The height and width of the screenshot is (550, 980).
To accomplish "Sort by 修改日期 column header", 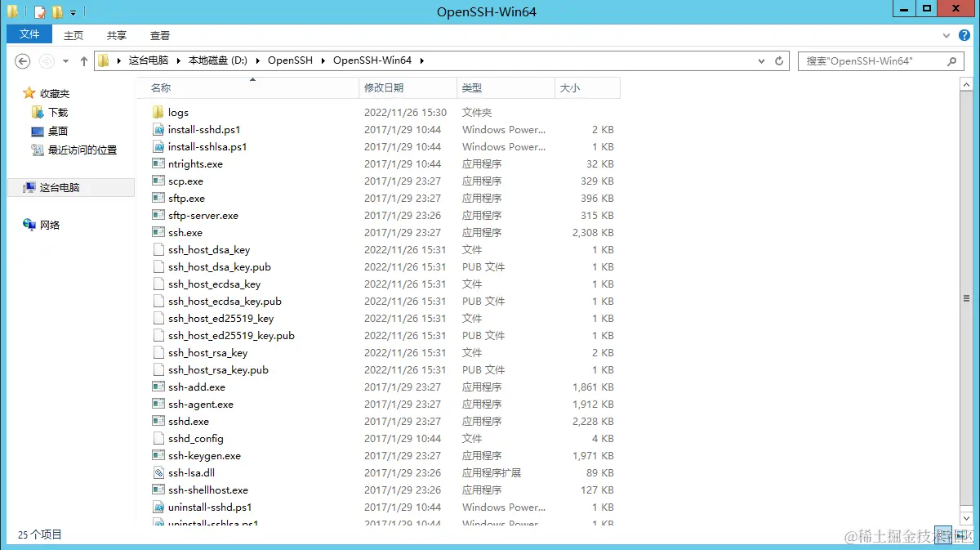I will pyautogui.click(x=408, y=88).
